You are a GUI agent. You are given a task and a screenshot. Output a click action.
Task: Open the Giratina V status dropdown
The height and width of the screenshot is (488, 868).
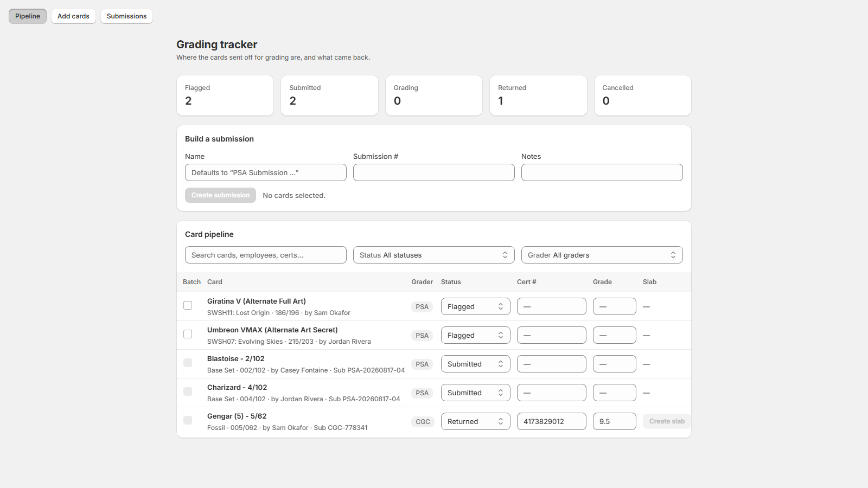click(x=476, y=306)
